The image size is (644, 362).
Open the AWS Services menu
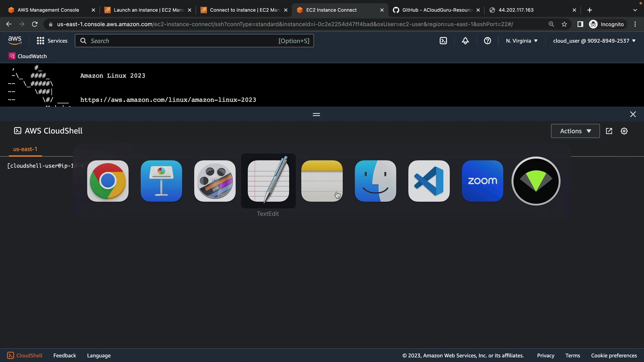(52, 41)
